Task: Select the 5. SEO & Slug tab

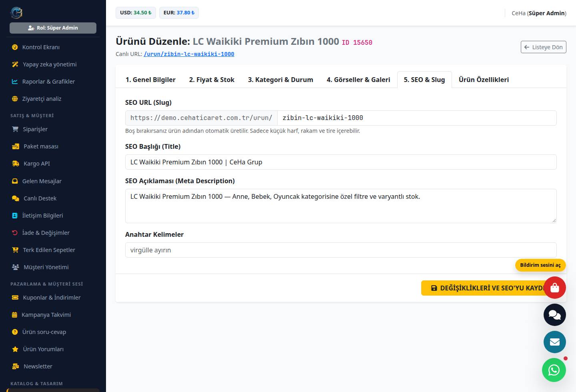Action: tap(424, 80)
